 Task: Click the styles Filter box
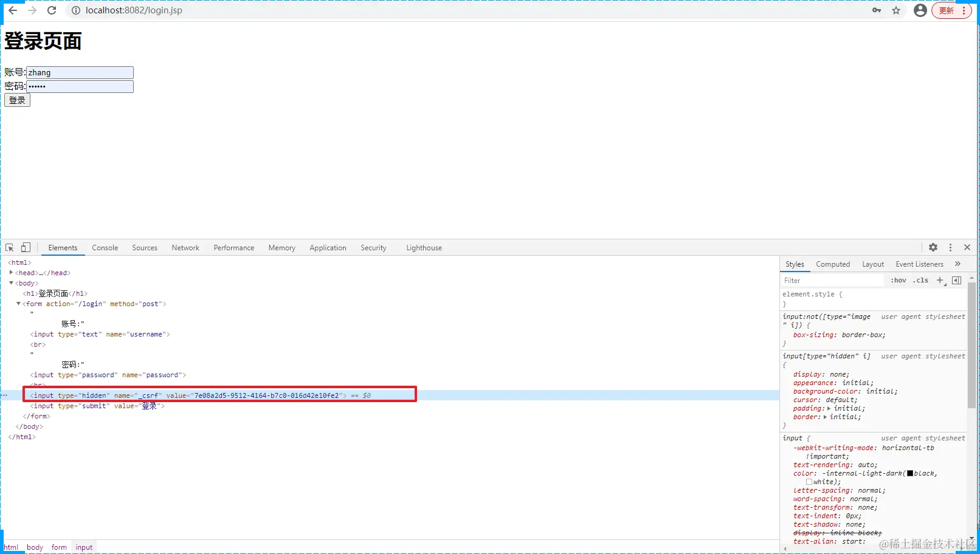pos(833,281)
